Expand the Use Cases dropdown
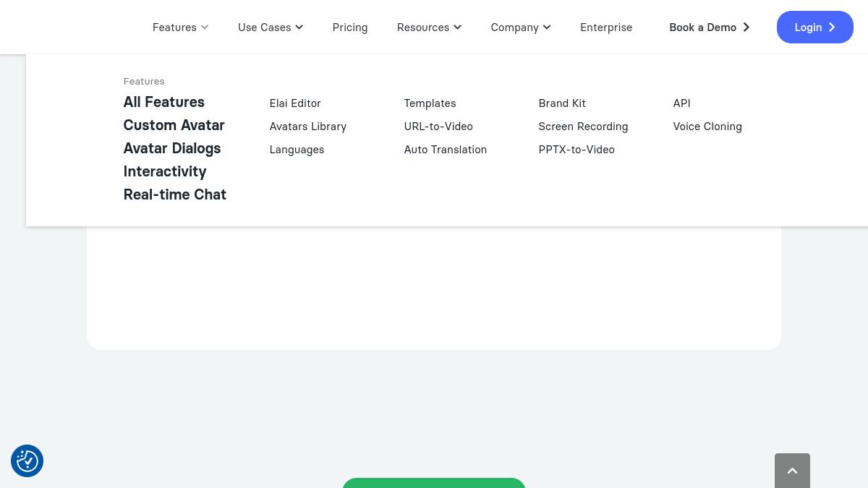This screenshot has height=488, width=868. [270, 27]
